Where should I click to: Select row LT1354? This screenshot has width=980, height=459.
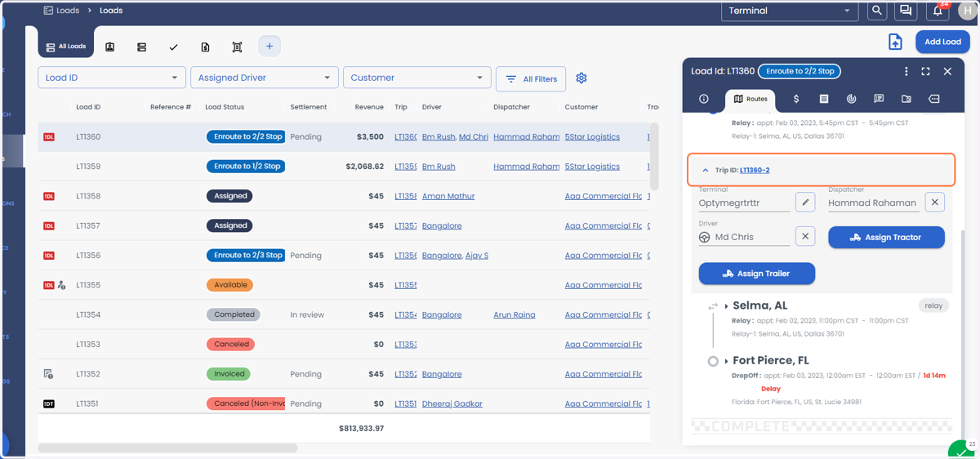(x=343, y=314)
